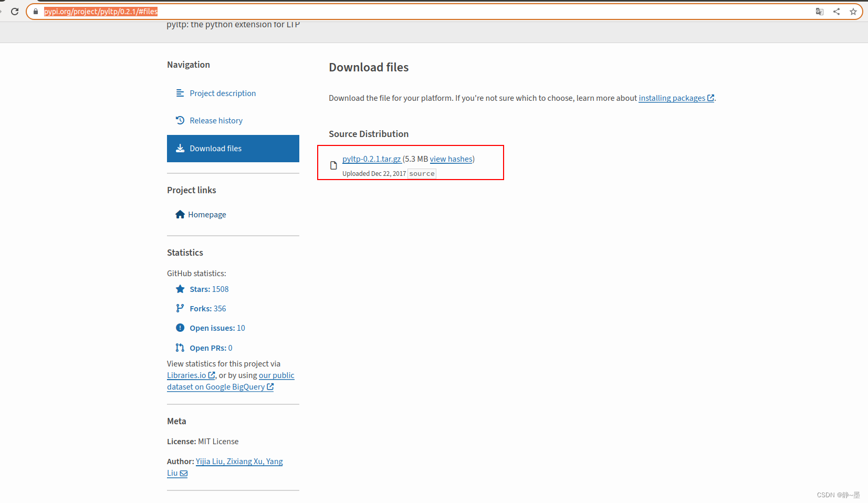Download pyltp-0.2.1.tar.gz
Viewport: 868px width, 503px height.
click(372, 159)
